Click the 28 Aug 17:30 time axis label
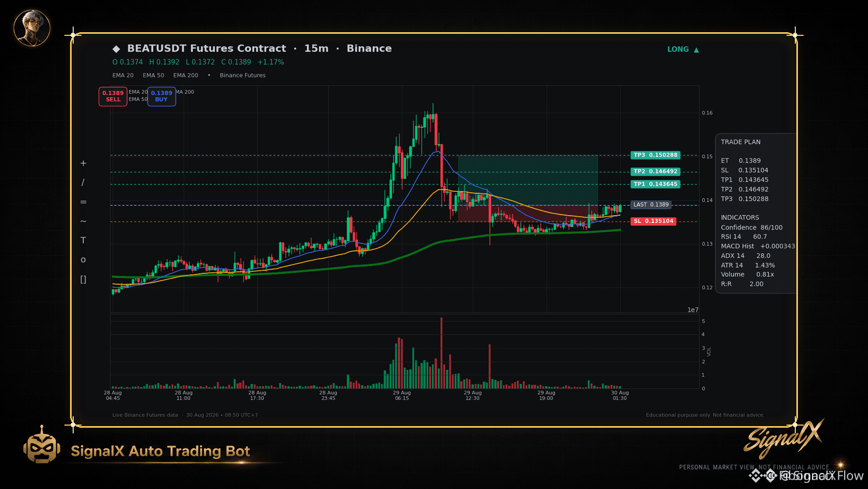The image size is (868, 489). tap(257, 395)
